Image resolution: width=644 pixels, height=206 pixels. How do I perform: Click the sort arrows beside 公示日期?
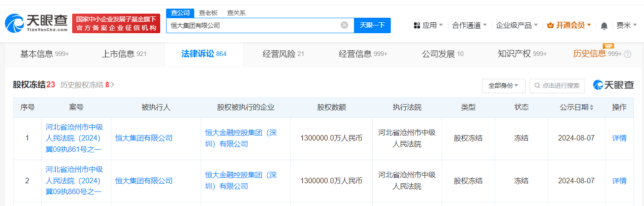click(591, 108)
